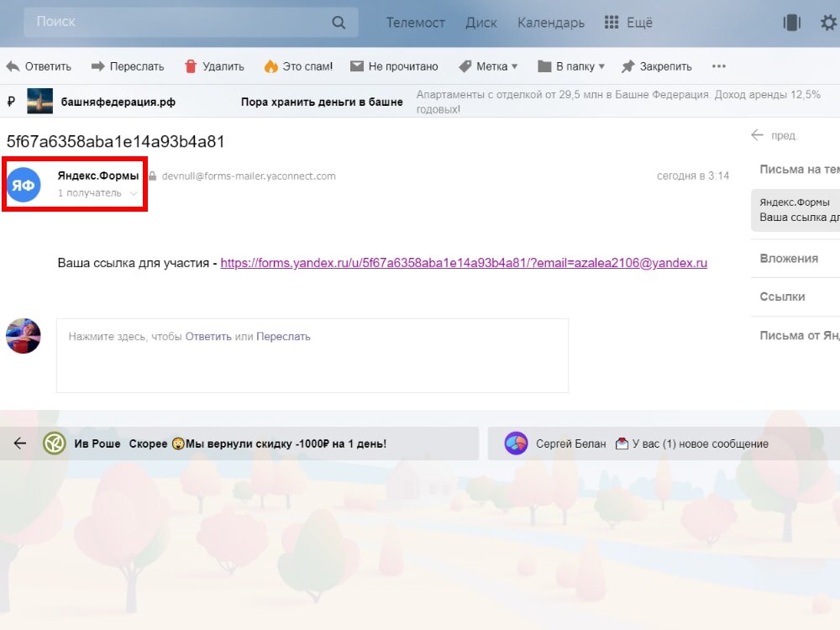Open the В папку dropdown
Image resolution: width=840 pixels, height=630 pixels.
[x=571, y=66]
